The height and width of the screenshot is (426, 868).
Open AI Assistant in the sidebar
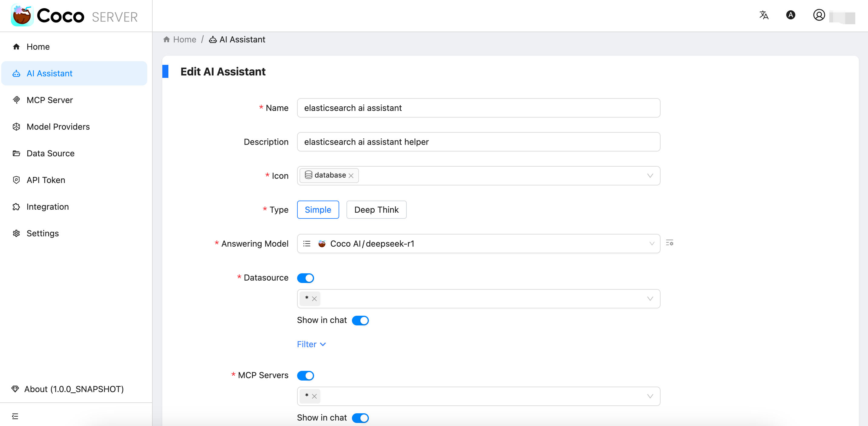pos(74,73)
